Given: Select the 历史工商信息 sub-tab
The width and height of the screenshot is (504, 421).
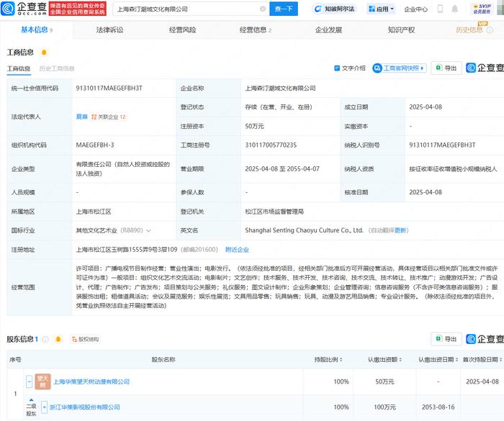Looking at the screenshot, I should (57, 68).
